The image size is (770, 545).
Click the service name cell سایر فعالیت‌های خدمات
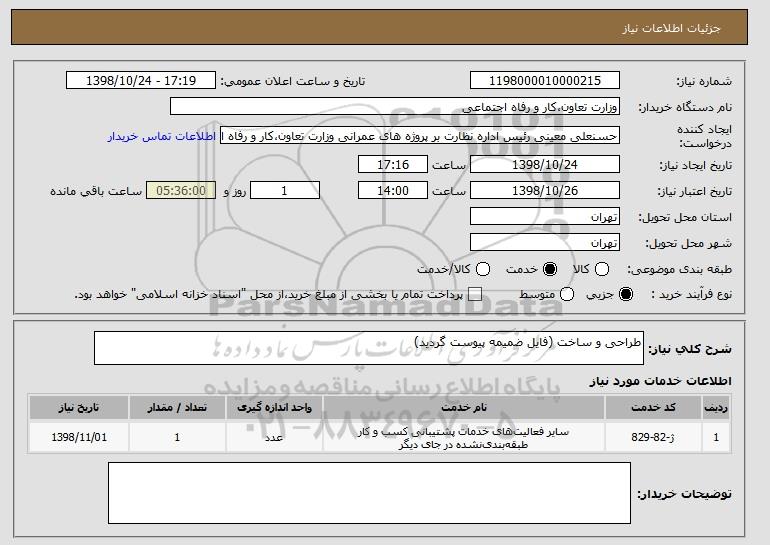[464, 438]
